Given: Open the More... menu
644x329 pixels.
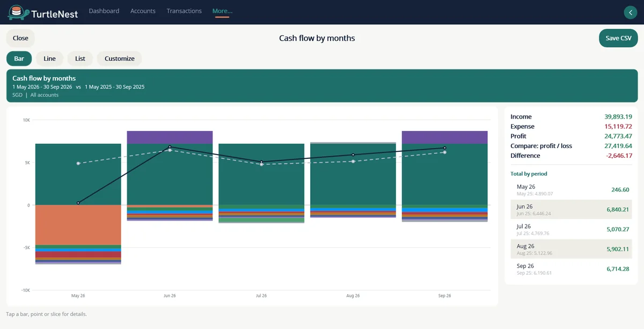Looking at the screenshot, I should pos(222,11).
